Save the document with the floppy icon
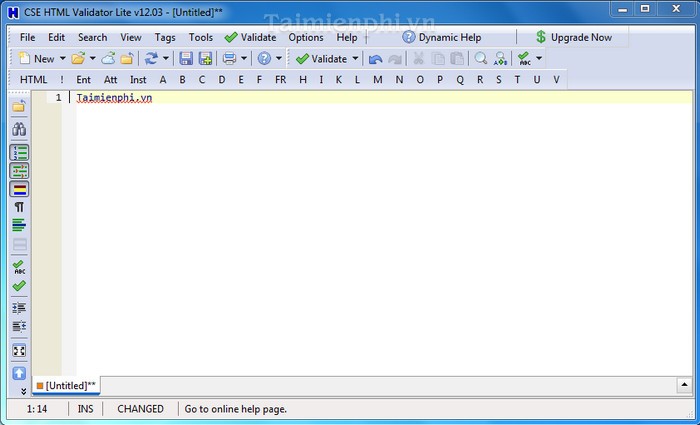The height and width of the screenshot is (425, 700). tap(186, 58)
